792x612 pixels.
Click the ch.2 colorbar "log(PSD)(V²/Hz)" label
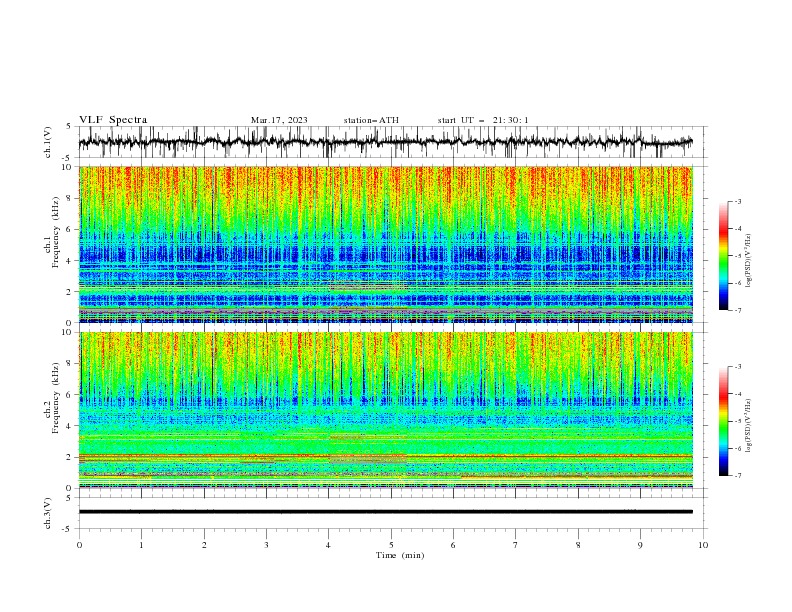pos(748,426)
